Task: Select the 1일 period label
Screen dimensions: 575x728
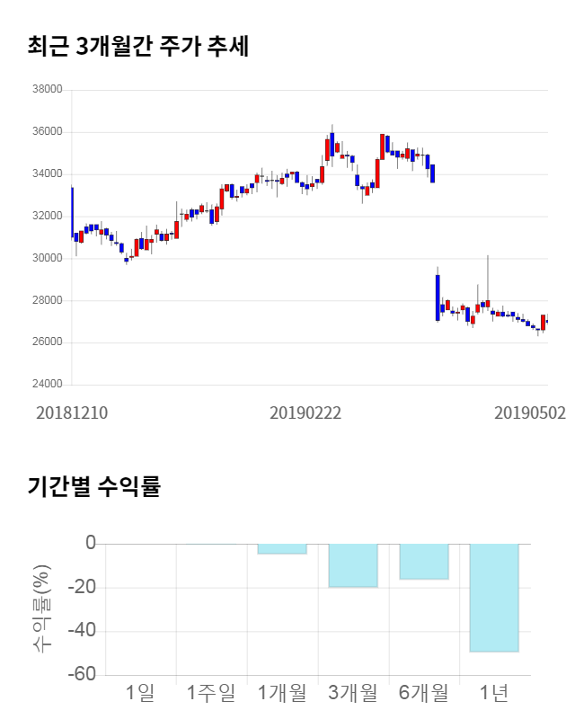Action: click(x=141, y=693)
